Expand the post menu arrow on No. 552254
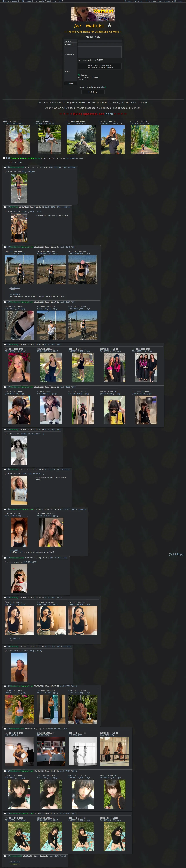Screen dimensions: 186x868 (7, 469)
